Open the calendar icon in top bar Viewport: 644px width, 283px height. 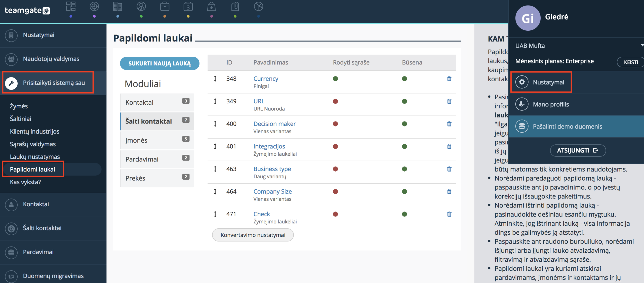(188, 7)
